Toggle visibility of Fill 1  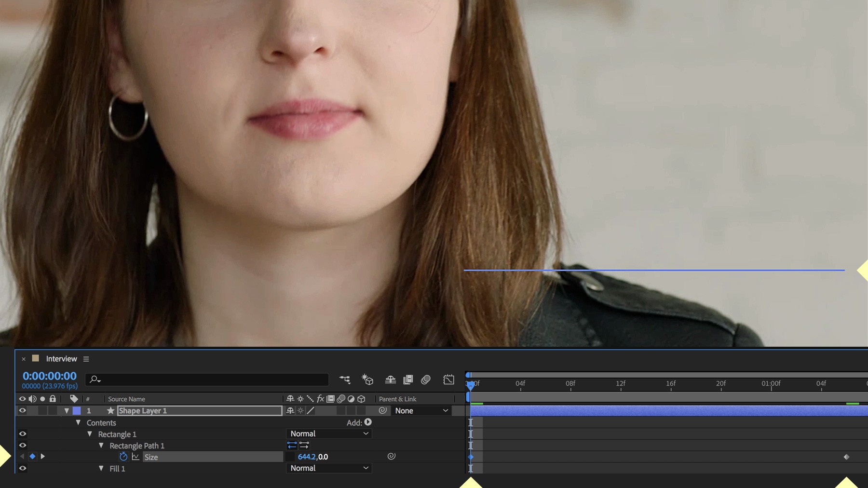point(22,468)
